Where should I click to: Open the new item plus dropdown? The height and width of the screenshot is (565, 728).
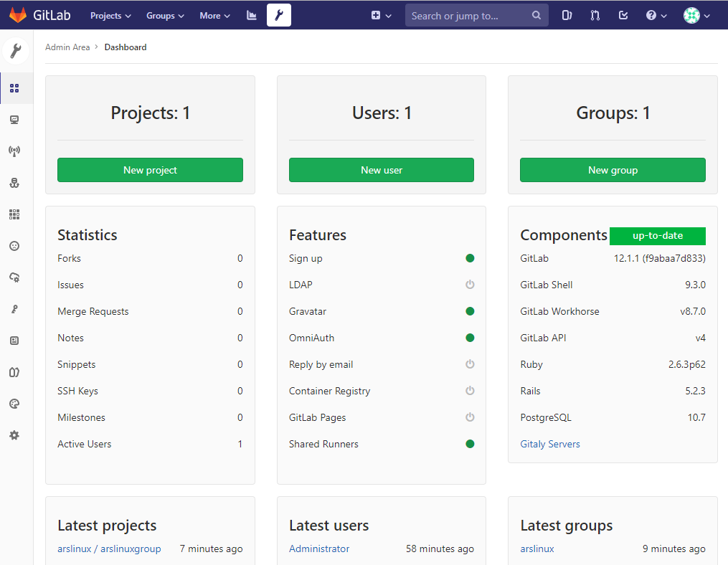pyautogui.click(x=381, y=16)
